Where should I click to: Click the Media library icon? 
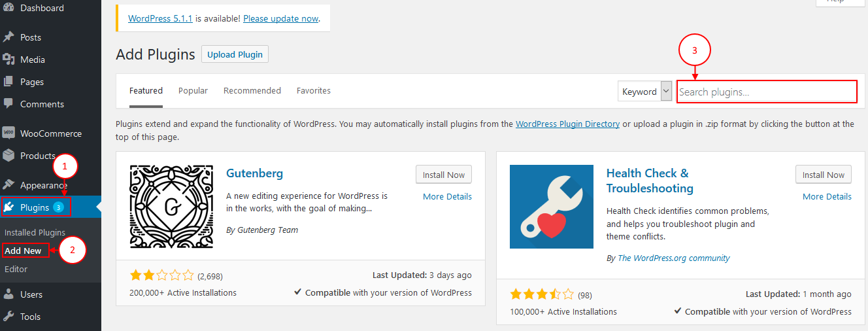pyautogui.click(x=8, y=60)
